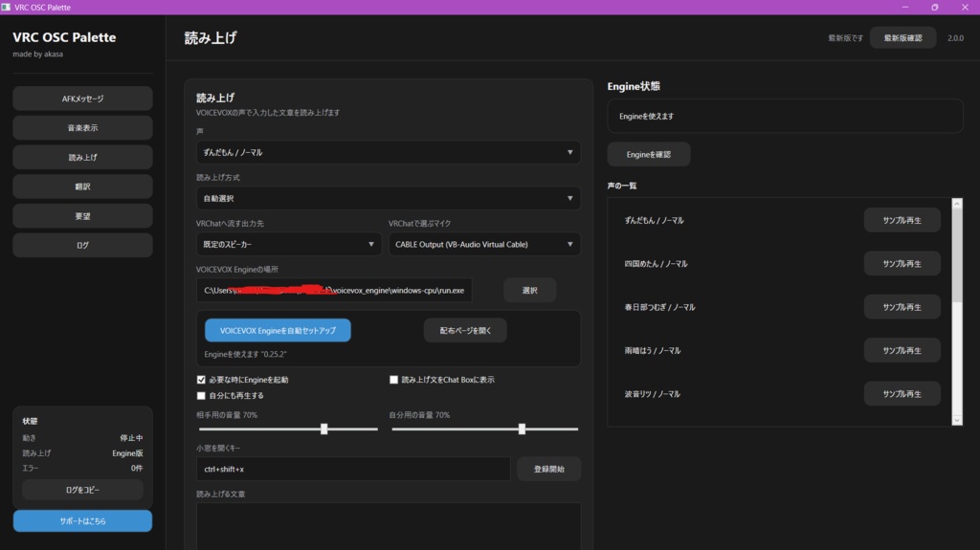The height and width of the screenshot is (550, 980).
Task: Expand the 読み上げ方式 dropdown
Action: (x=389, y=198)
